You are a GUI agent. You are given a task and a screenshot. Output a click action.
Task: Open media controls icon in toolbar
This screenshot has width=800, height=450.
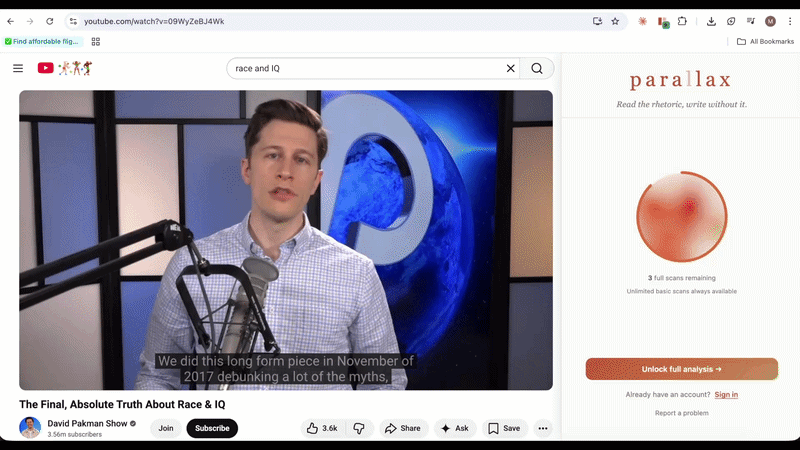pos(751,21)
